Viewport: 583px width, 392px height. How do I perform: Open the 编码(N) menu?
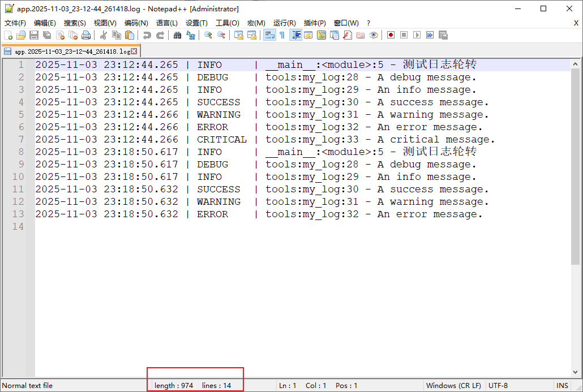pos(136,23)
